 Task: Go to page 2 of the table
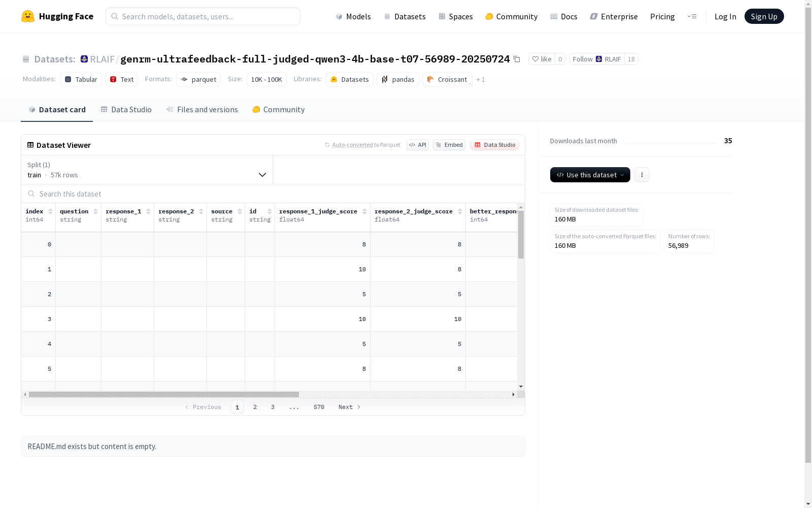pos(255,407)
